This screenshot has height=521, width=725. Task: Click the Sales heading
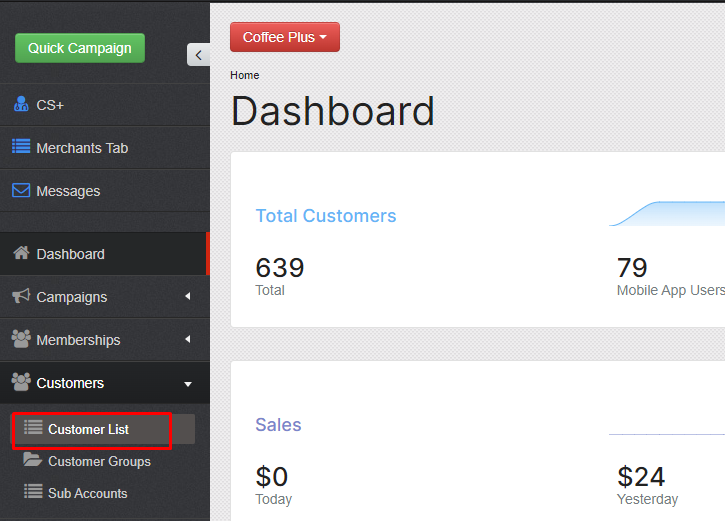pyautogui.click(x=278, y=425)
